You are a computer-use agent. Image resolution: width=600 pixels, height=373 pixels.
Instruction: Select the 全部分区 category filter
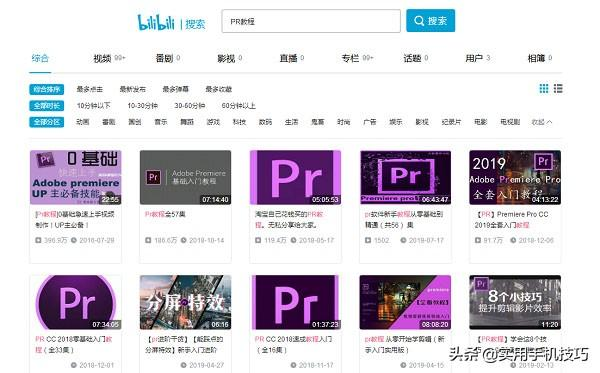[x=47, y=122]
